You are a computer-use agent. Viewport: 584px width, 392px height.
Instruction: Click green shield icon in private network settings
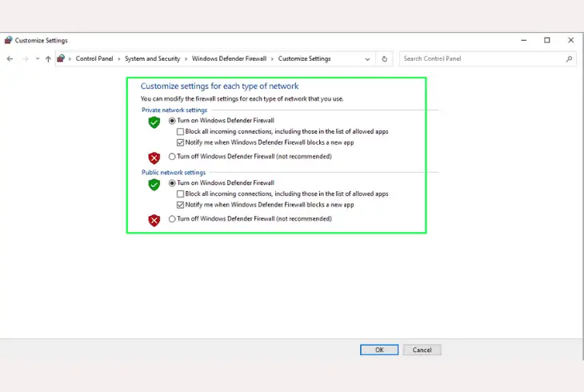tap(154, 122)
